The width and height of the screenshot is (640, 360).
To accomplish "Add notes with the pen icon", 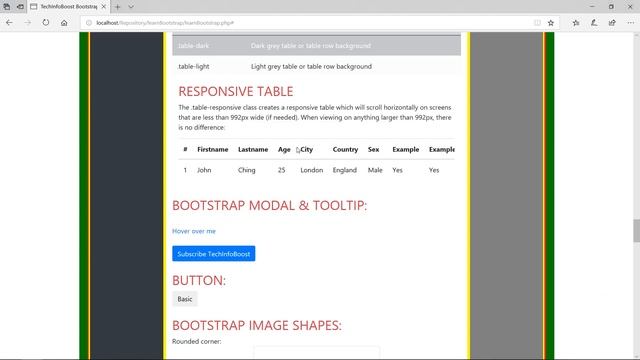I will click(594, 23).
